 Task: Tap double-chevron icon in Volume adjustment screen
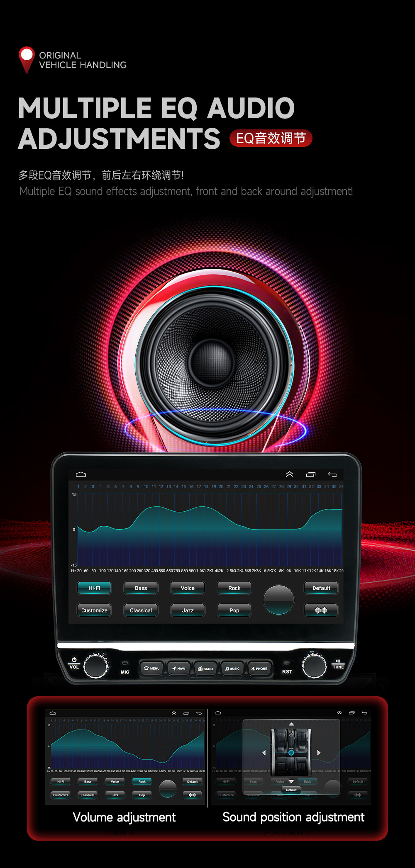tap(174, 713)
